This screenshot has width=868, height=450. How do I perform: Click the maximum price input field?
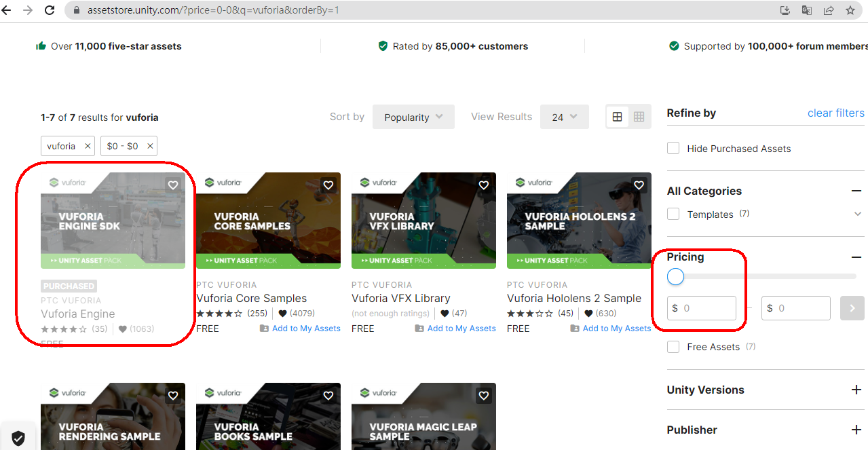[796, 308]
